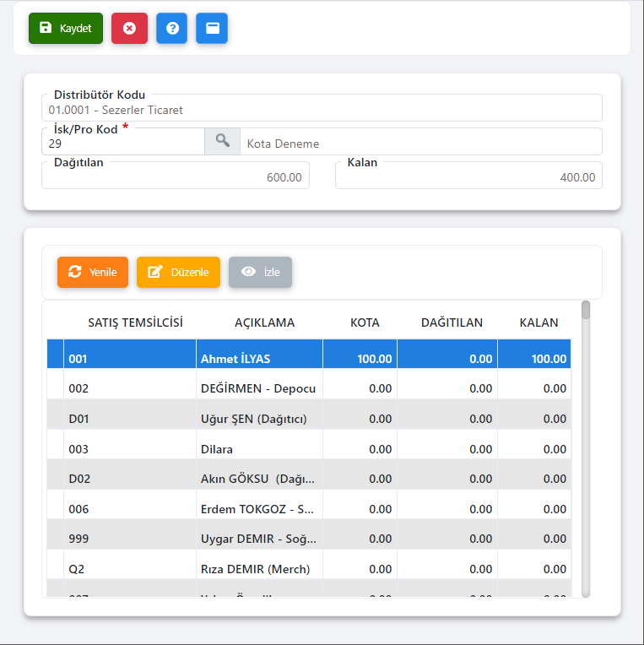This screenshot has width=644, height=645.
Task: Click the magnifier search icon beside İsk/Pro Kod
Action: click(x=222, y=142)
